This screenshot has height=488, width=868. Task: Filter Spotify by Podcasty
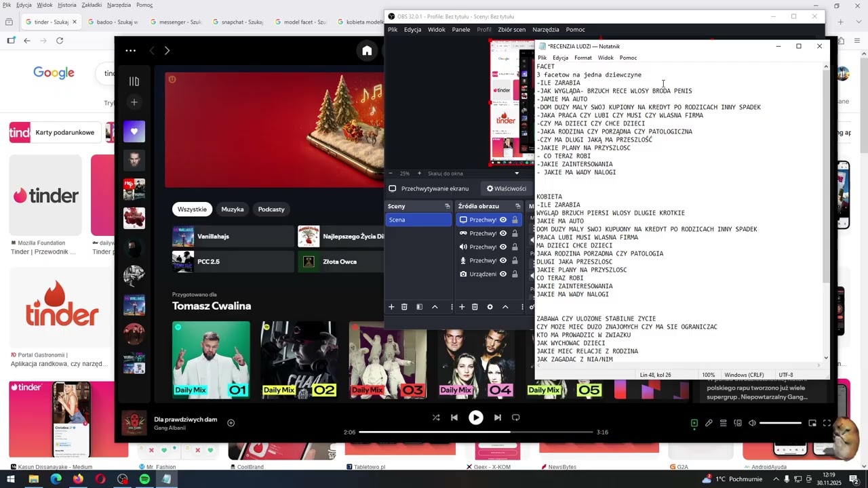pos(271,209)
